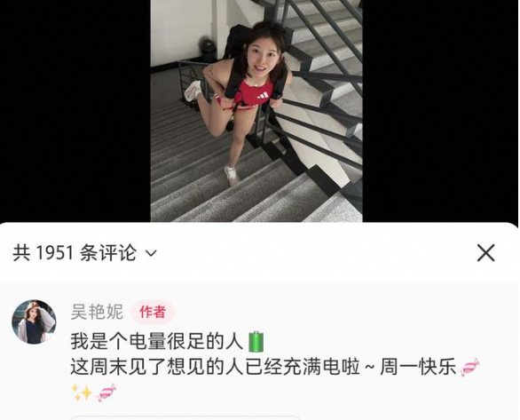The image size is (520, 420).
Task: Open the partially visible box below the comment
Action: [185, 417]
